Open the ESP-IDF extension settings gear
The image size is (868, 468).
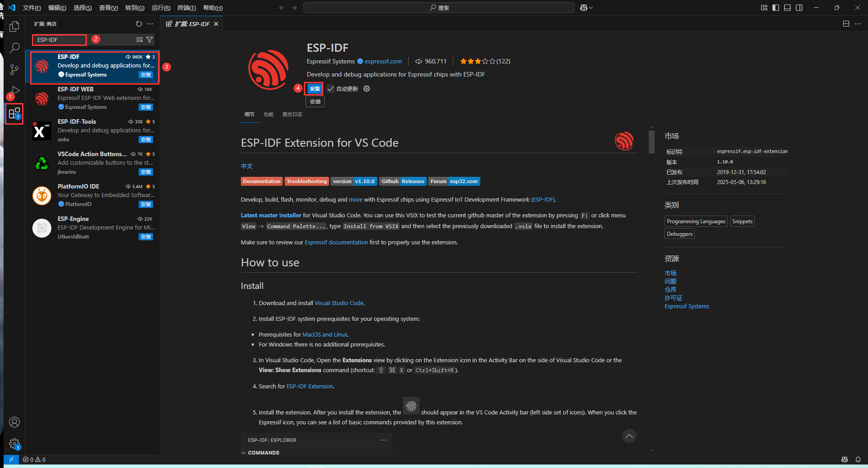366,89
